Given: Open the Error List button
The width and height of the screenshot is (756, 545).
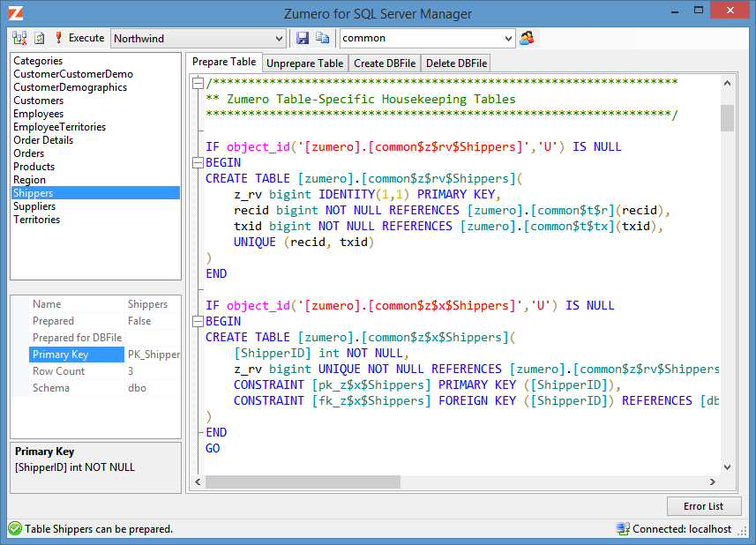Looking at the screenshot, I should (703, 506).
